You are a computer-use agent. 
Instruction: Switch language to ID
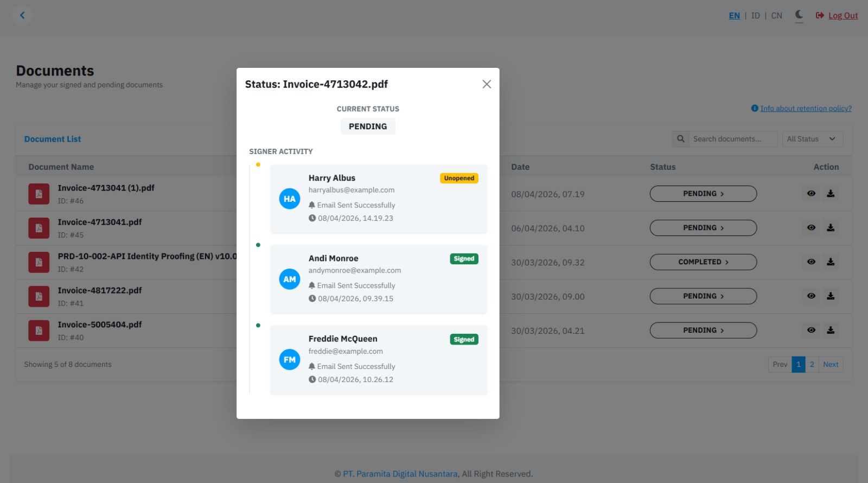click(x=755, y=16)
